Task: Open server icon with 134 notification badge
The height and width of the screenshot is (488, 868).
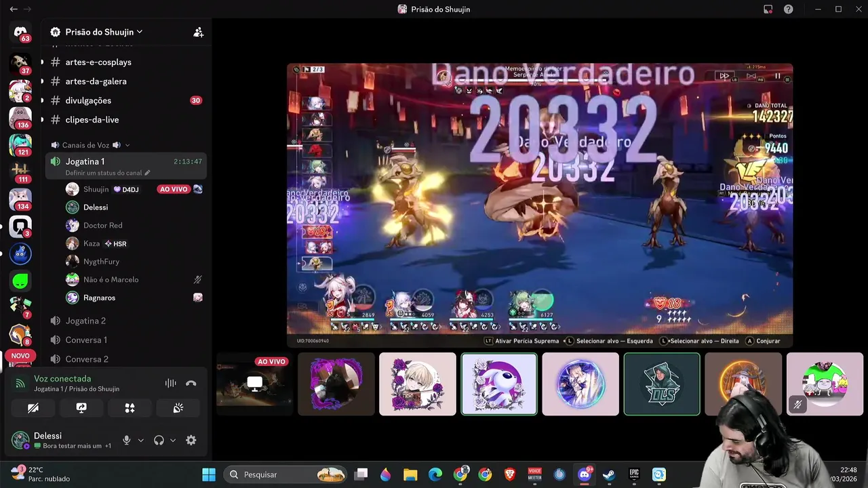Action: point(20,199)
